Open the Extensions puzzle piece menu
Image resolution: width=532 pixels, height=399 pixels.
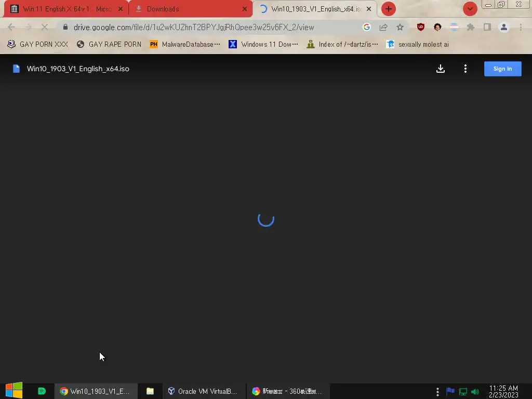pyautogui.click(x=471, y=27)
